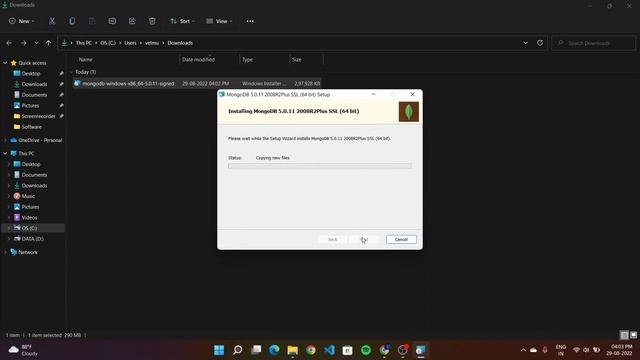Open the Windows Installer taskbar icon
The image size is (640, 360).
(x=421, y=350)
